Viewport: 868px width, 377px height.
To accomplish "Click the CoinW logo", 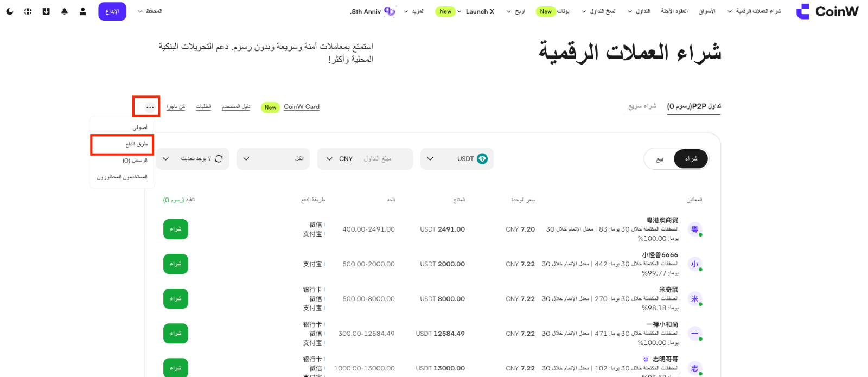I will tap(827, 11).
